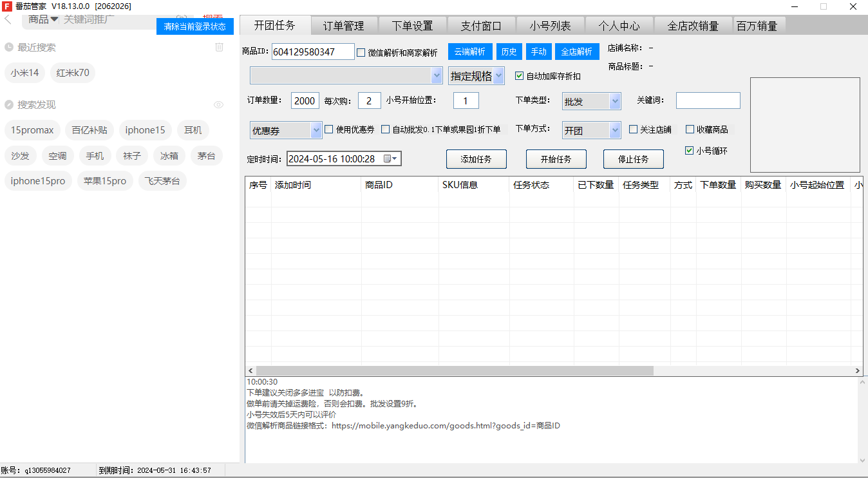The width and height of the screenshot is (868, 478).
Task: Click 清除当前登录状态 button
Action: pos(195,26)
